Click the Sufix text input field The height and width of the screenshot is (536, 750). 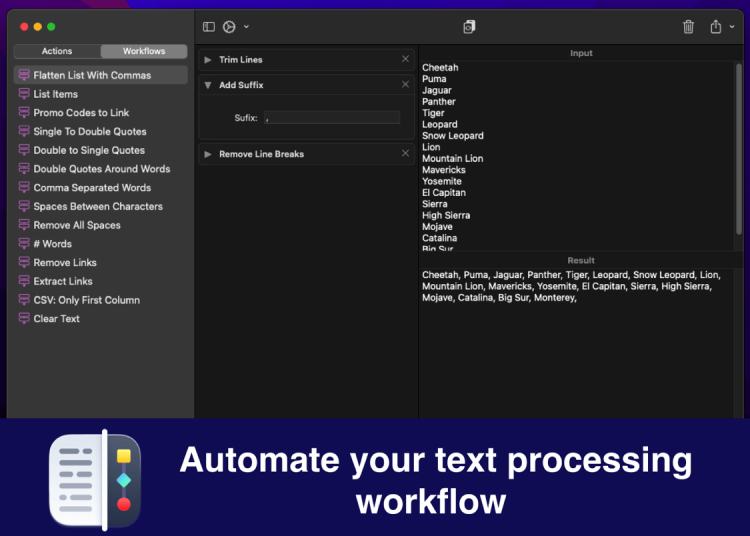332,118
